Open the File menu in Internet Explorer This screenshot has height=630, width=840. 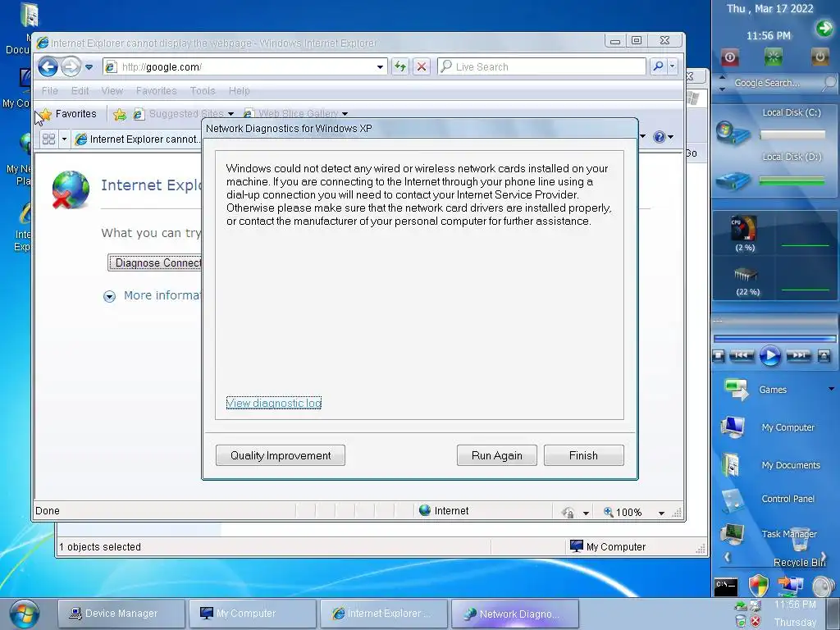pyautogui.click(x=50, y=90)
